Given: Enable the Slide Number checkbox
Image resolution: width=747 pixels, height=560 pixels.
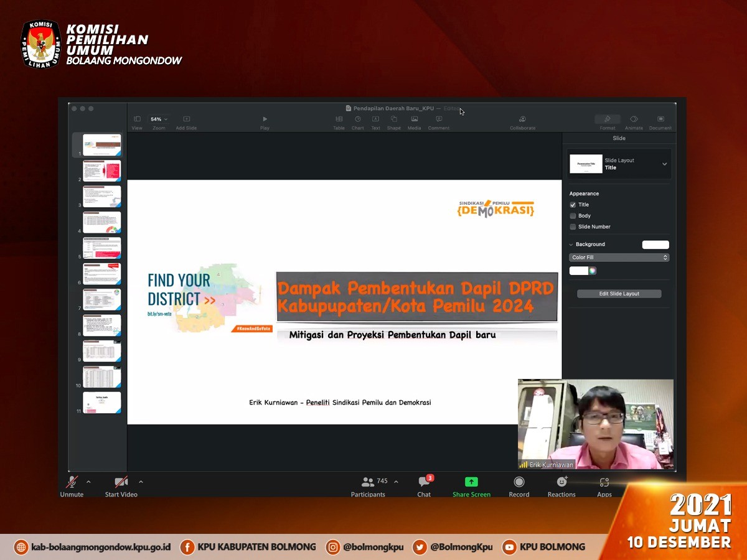Looking at the screenshot, I should (573, 227).
